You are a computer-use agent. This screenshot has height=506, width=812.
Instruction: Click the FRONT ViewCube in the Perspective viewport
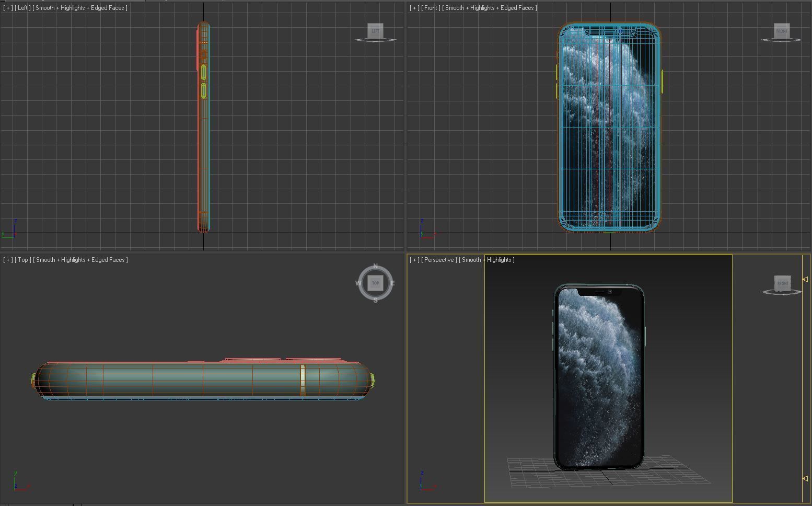782,283
